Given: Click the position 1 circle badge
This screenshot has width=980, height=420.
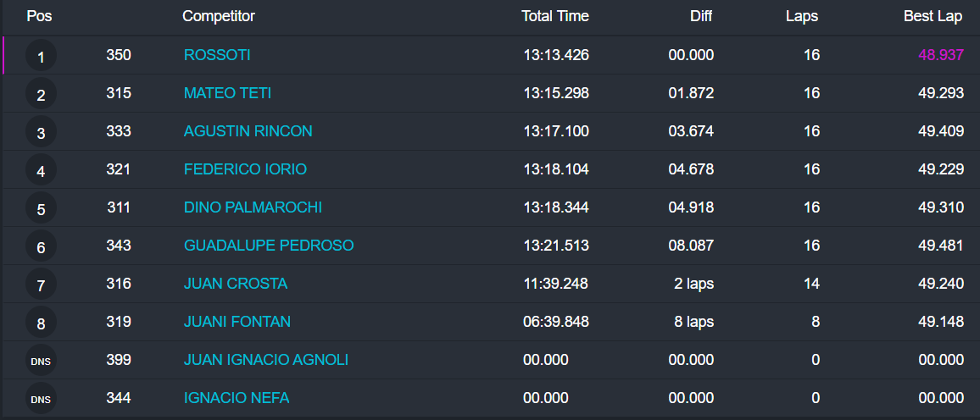Looking at the screenshot, I should (x=41, y=57).
